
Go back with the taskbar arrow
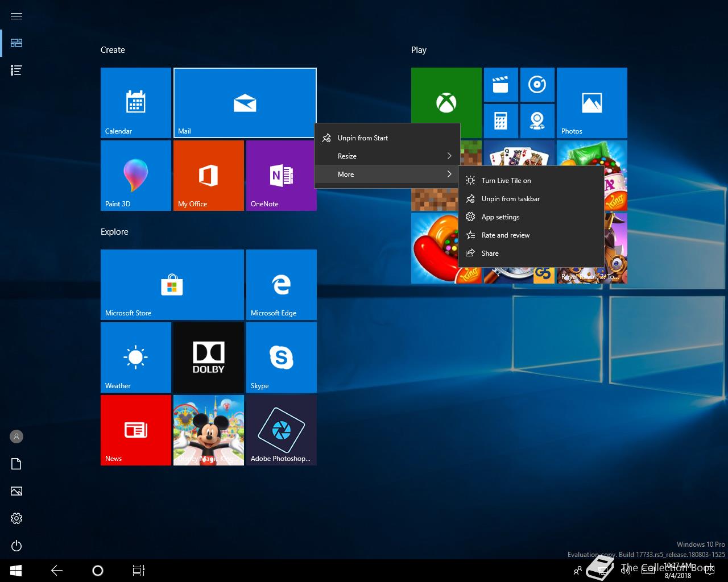pos(57,571)
